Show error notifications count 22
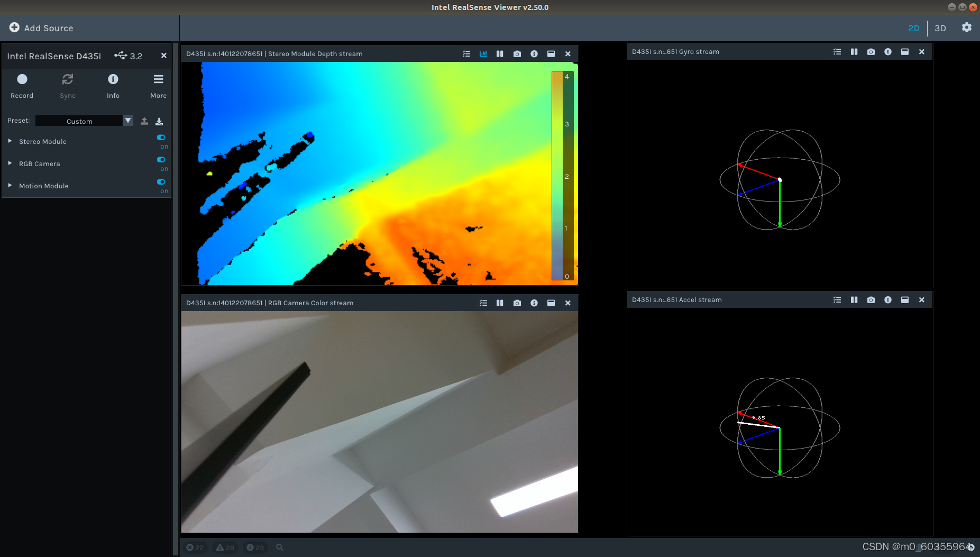Viewport: 980px width, 557px height. (x=195, y=547)
